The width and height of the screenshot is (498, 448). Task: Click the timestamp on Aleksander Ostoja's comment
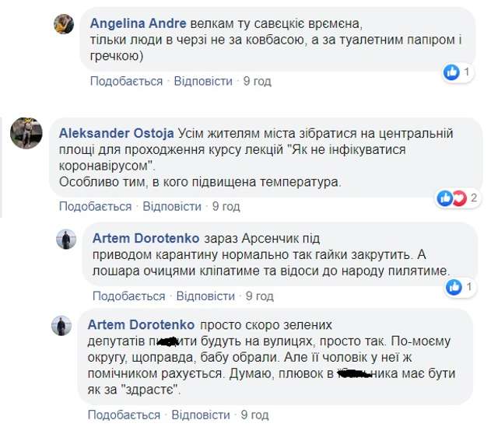[x=226, y=206]
